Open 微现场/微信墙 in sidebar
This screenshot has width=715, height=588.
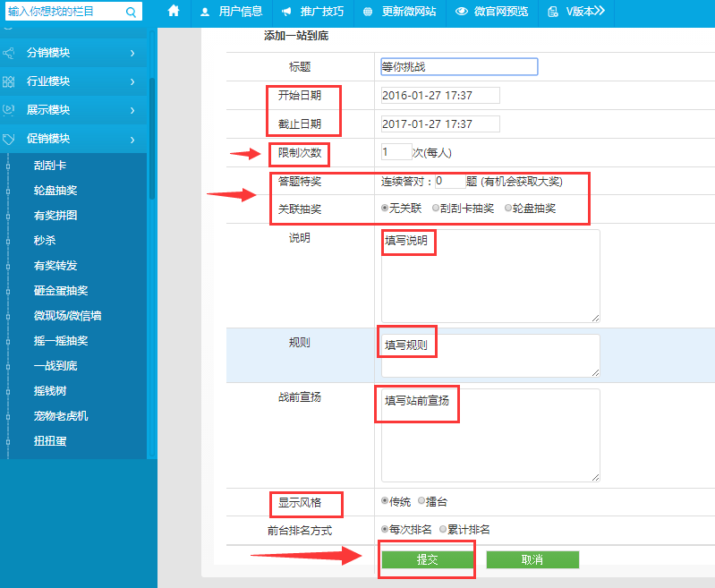(67, 316)
